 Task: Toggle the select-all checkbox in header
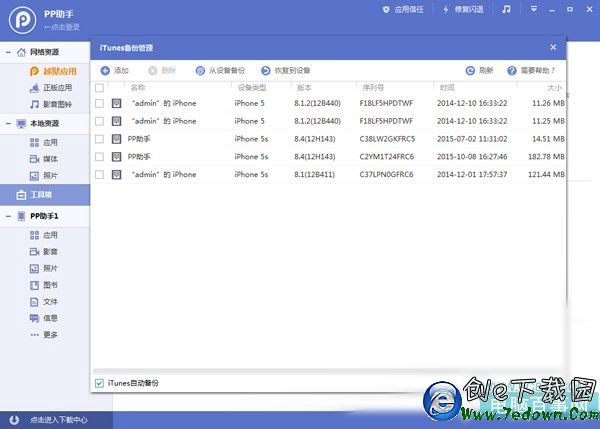click(x=99, y=88)
